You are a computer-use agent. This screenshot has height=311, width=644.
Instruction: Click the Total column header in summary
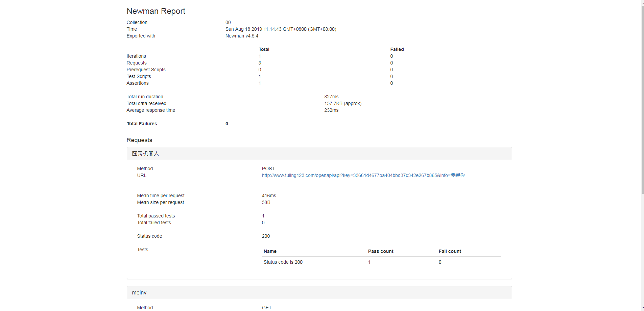point(264,49)
